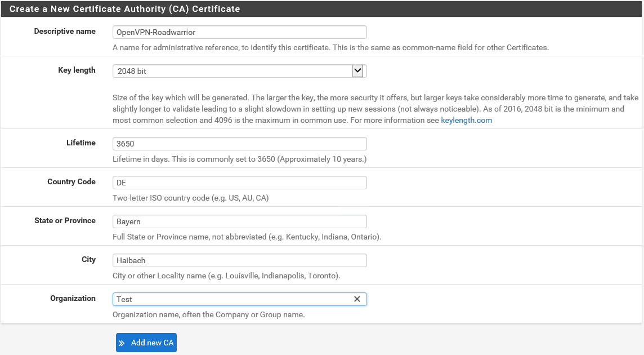The width and height of the screenshot is (644, 355).
Task: Click into the Lifetime field showing 3650
Action: (239, 144)
